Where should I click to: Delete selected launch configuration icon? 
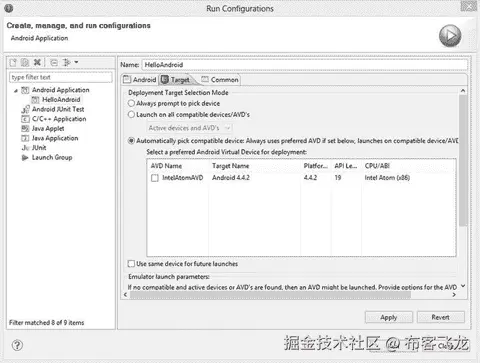tap(37, 62)
